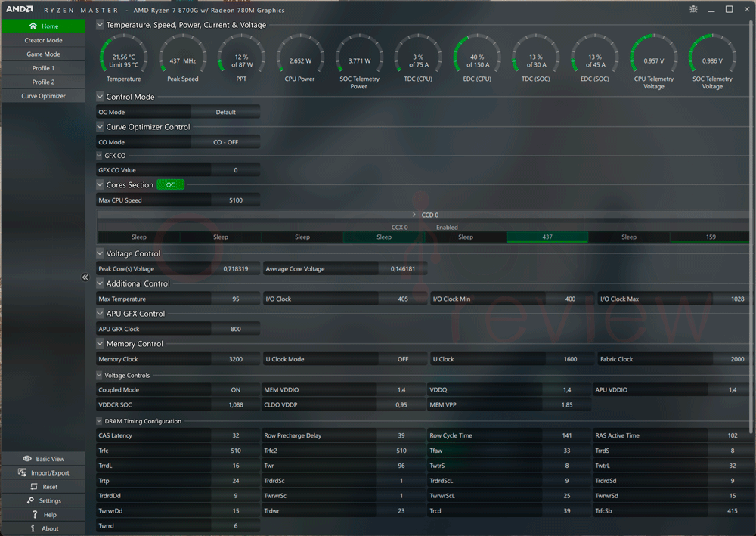Collapse Temperature, Speed, Power section
This screenshot has height=536, width=756.
tap(100, 25)
